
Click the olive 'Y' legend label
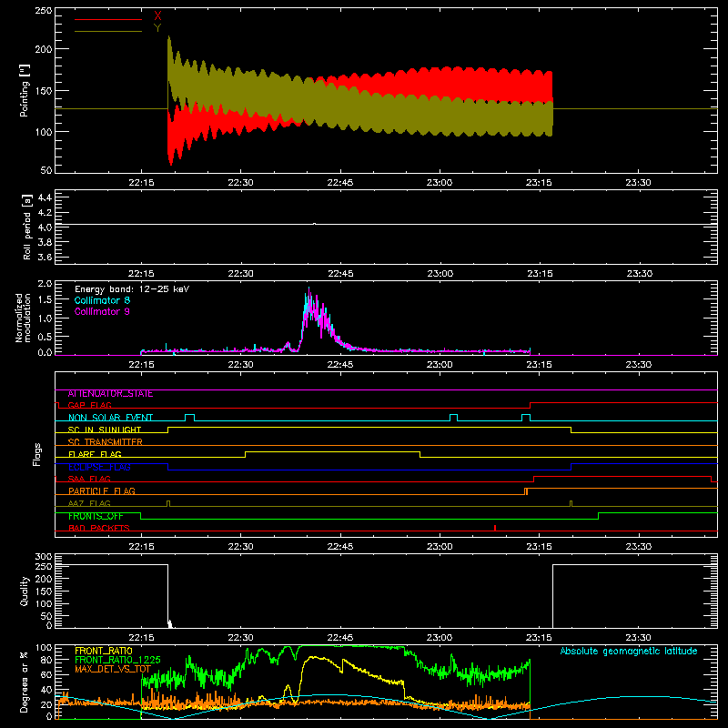pyautogui.click(x=157, y=28)
